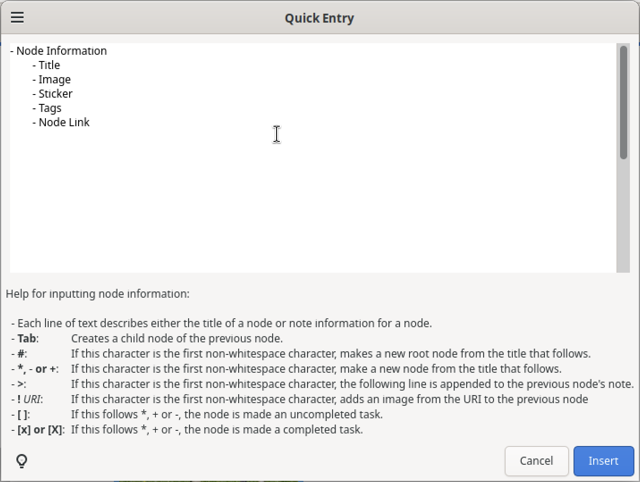Click the "Quick Entry" window title
This screenshot has height=482, width=640.
click(319, 18)
